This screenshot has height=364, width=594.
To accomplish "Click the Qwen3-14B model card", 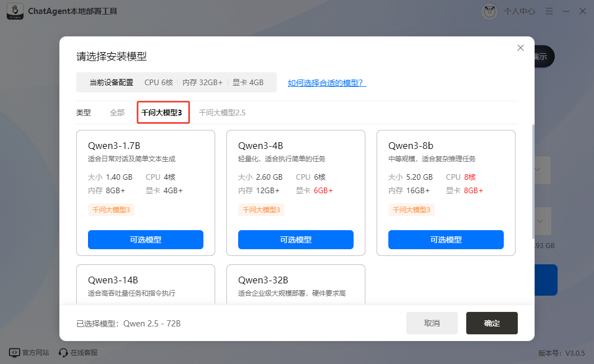I will (145, 284).
